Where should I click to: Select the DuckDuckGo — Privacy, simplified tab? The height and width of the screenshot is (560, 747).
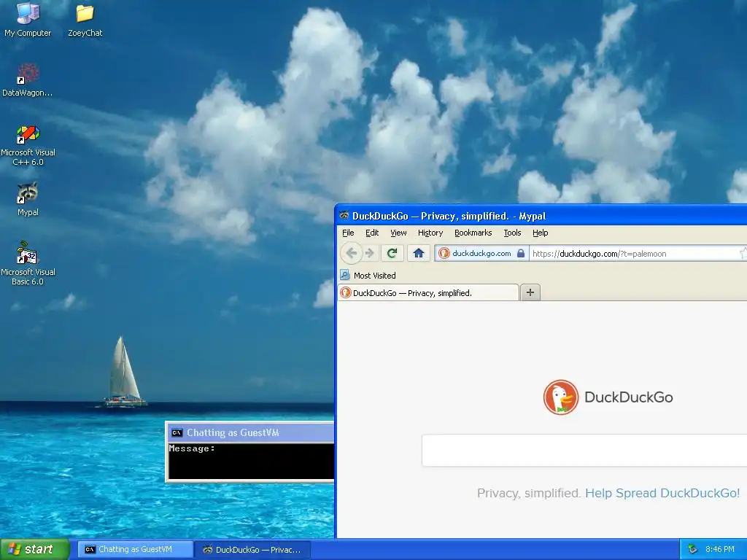[x=428, y=292]
